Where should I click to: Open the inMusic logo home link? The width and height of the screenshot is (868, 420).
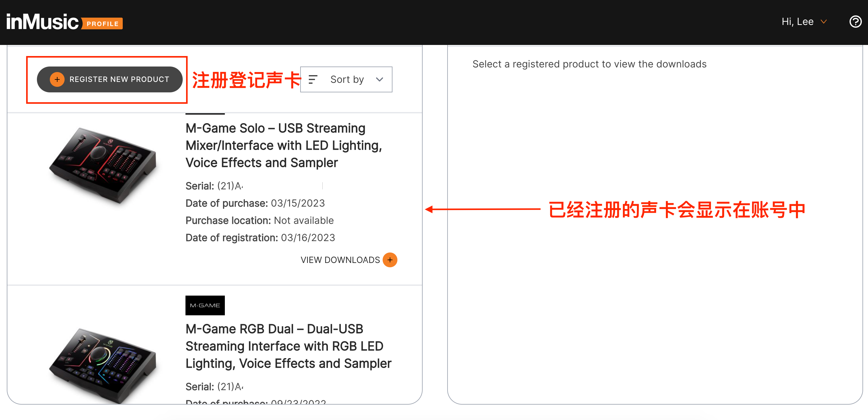pos(42,22)
